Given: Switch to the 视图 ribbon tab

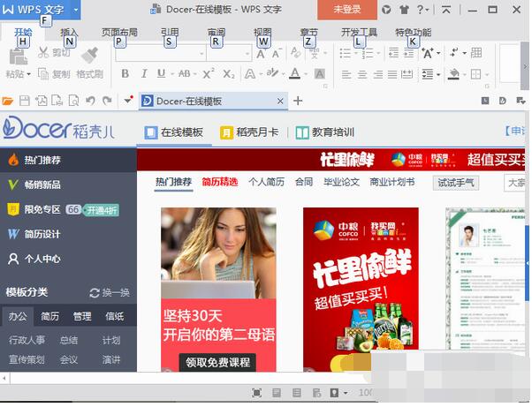Looking at the screenshot, I should 262,33.
